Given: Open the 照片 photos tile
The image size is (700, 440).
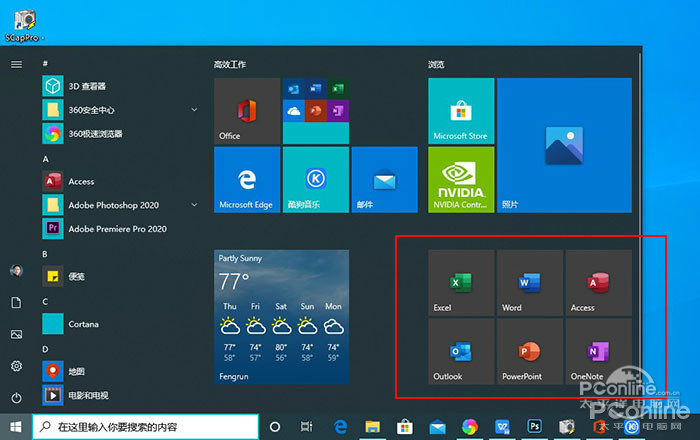Looking at the screenshot, I should [564, 145].
